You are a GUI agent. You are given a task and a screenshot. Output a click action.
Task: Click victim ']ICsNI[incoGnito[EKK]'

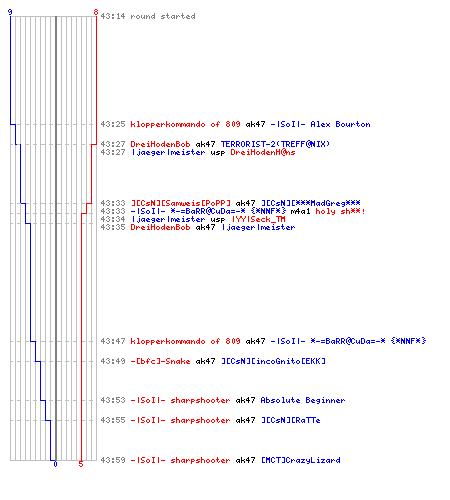(273, 361)
